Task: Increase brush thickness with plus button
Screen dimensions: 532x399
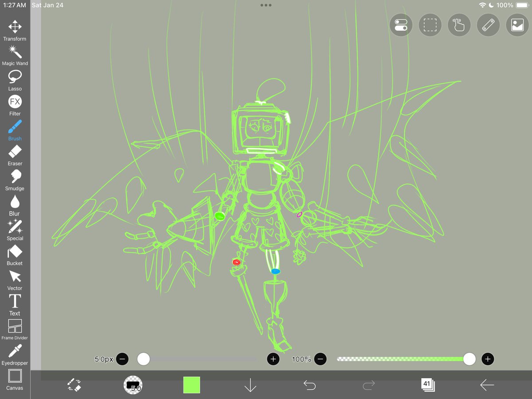Action: point(273,359)
